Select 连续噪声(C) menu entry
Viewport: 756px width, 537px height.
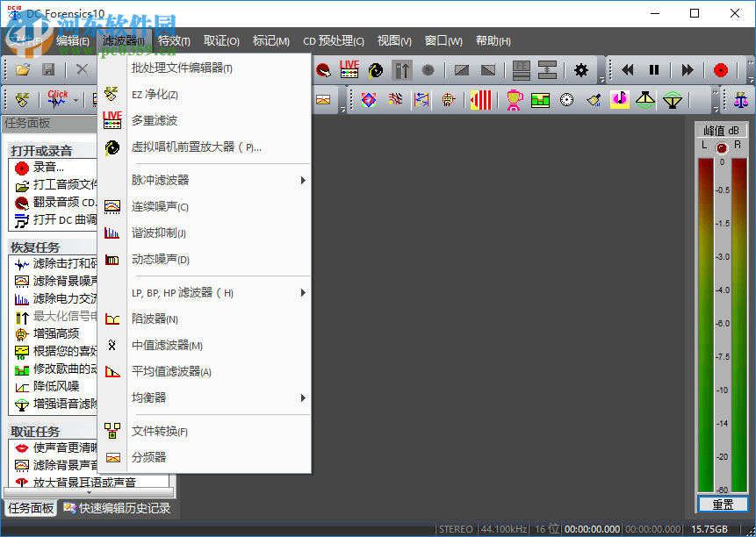(x=205, y=207)
